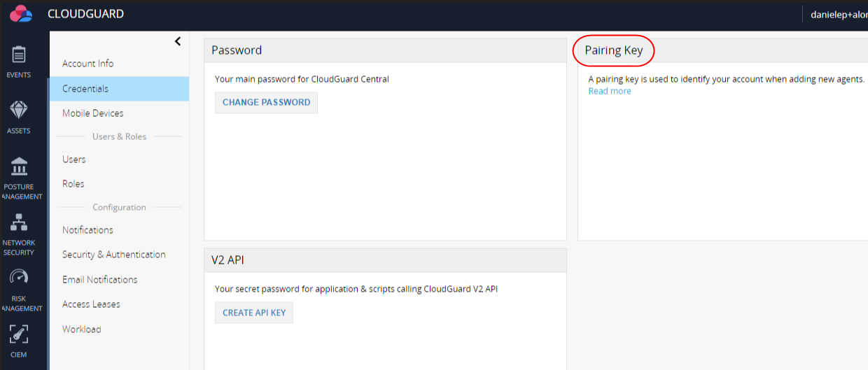
Task: Click the CREATE API KEY button
Action: [254, 313]
